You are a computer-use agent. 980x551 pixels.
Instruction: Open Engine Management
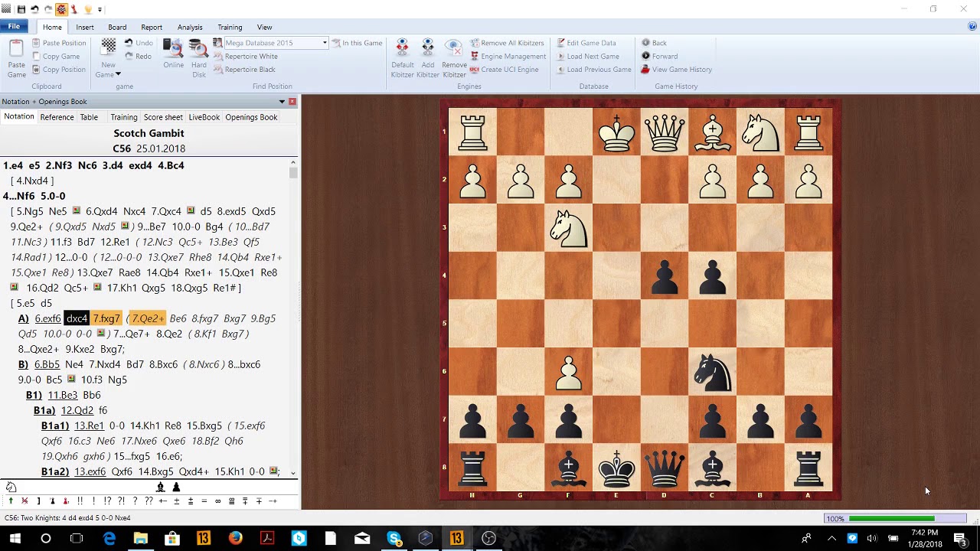click(508, 56)
